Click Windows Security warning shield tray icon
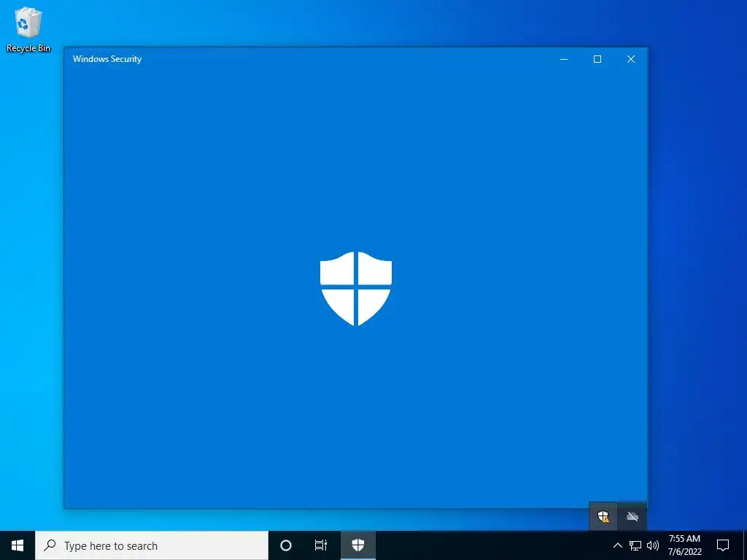Viewport: 747px width, 560px height. [603, 516]
